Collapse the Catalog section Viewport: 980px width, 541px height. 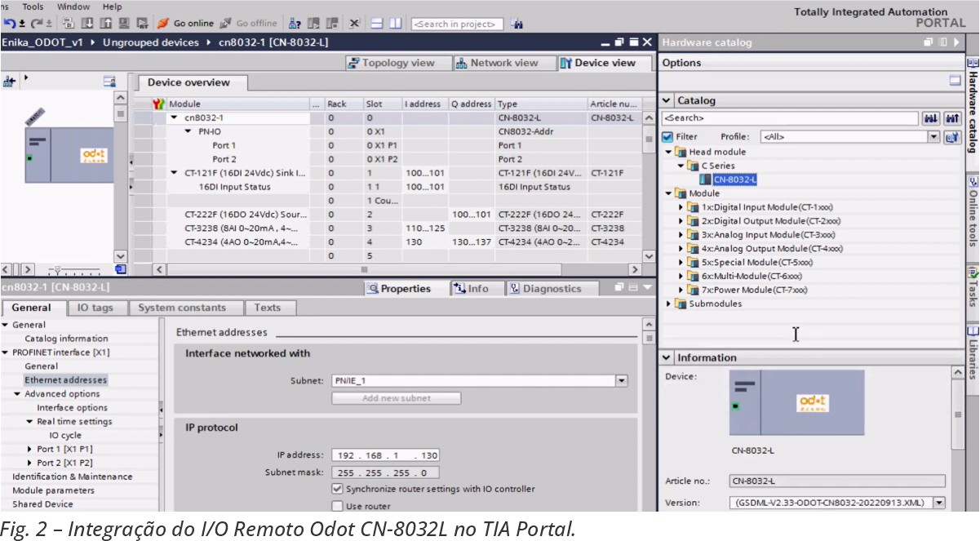pos(667,100)
